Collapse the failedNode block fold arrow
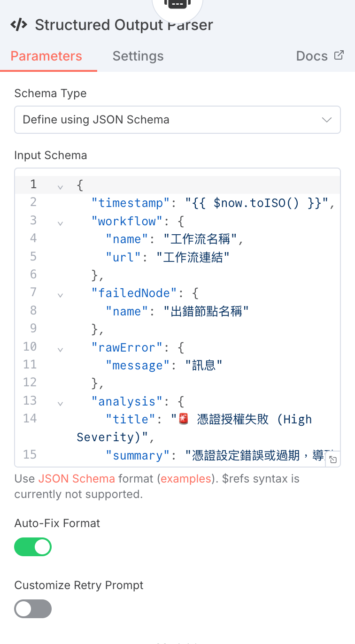The width and height of the screenshot is (355, 644). pos(60,295)
